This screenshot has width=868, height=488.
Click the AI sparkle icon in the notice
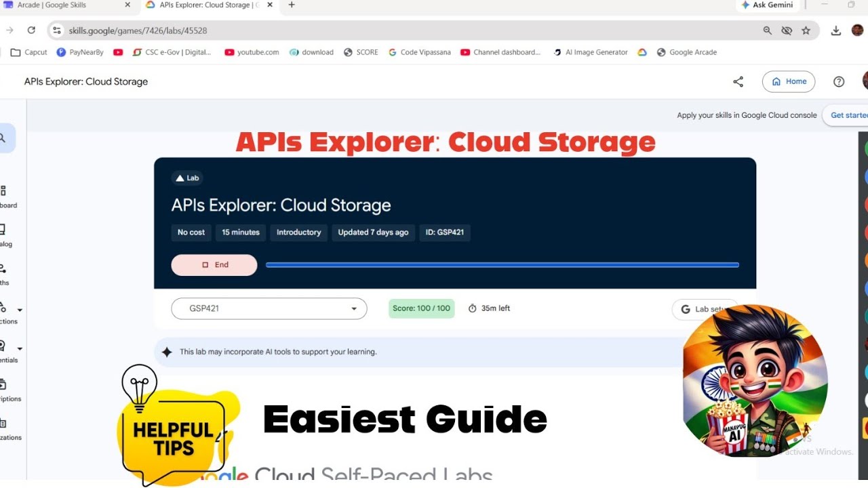coord(167,352)
